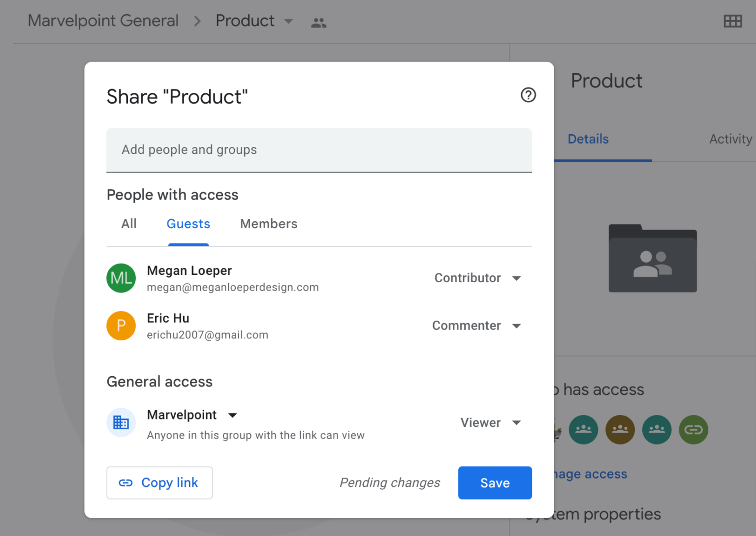
Task: Click the chain icon inside Copy link
Action: (x=126, y=482)
